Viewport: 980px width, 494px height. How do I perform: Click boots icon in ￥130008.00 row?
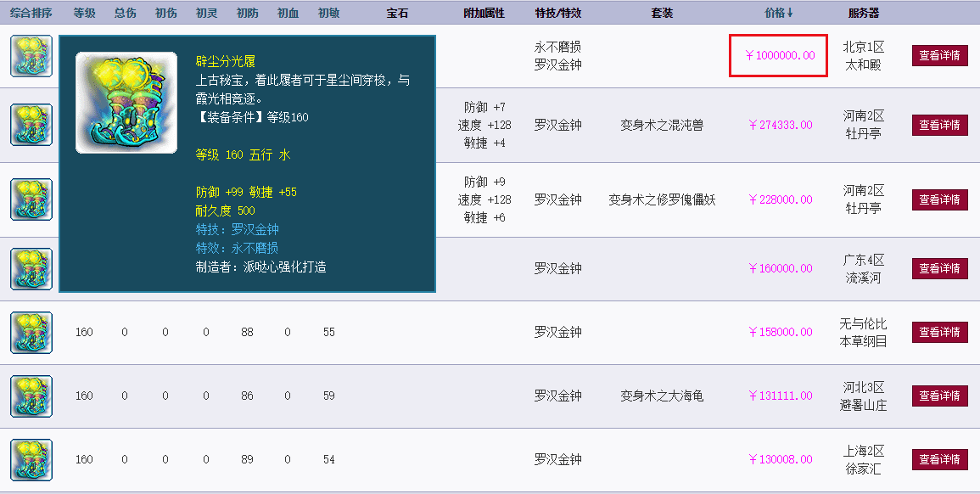coord(31,459)
